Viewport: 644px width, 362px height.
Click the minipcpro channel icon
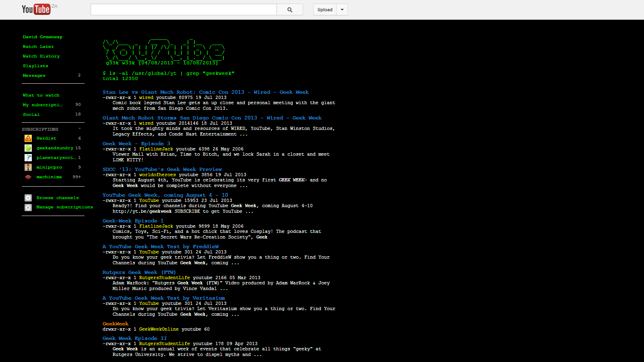coord(28,167)
